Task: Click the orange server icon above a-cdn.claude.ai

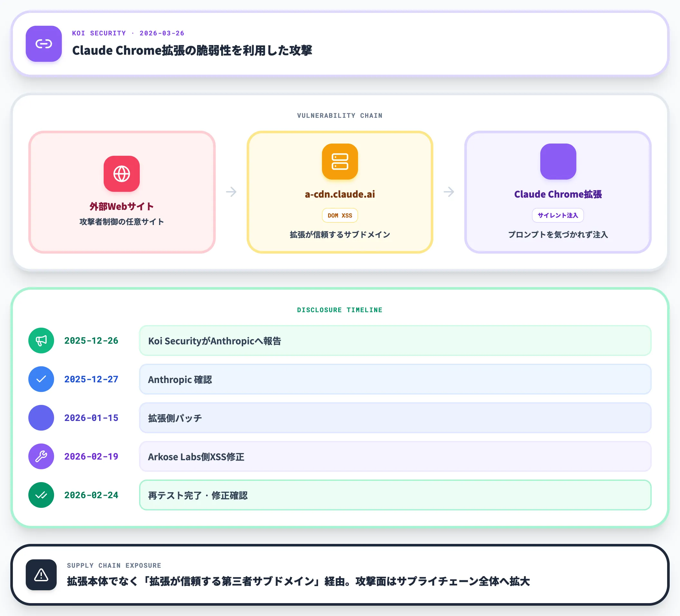Action: click(340, 162)
